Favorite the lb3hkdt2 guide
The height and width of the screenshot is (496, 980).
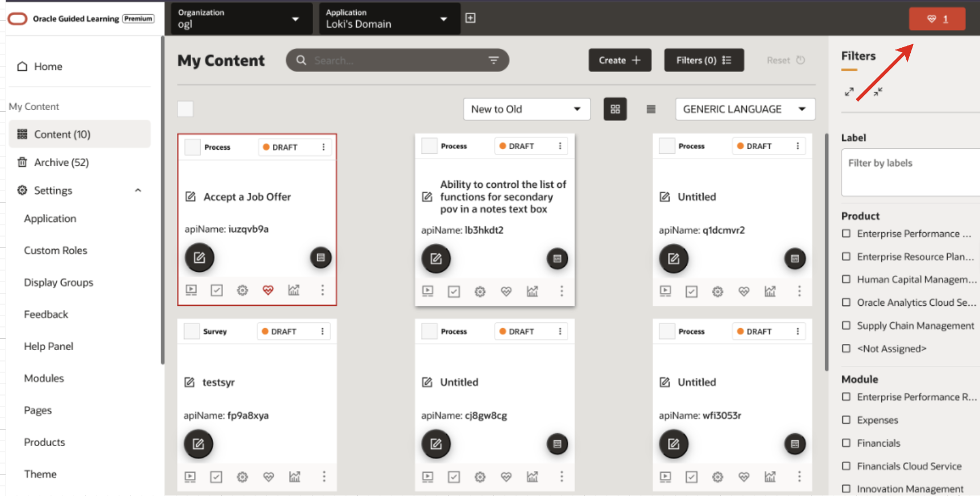coord(506,291)
